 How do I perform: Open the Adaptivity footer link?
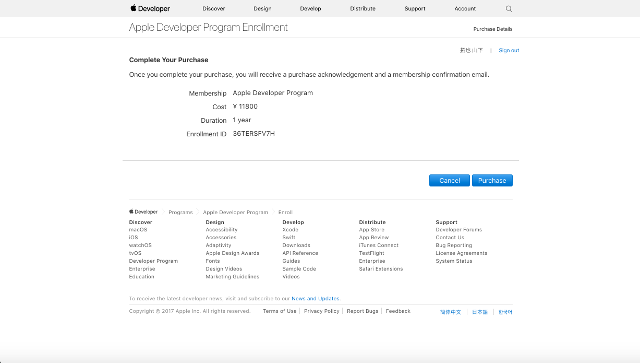(218, 245)
